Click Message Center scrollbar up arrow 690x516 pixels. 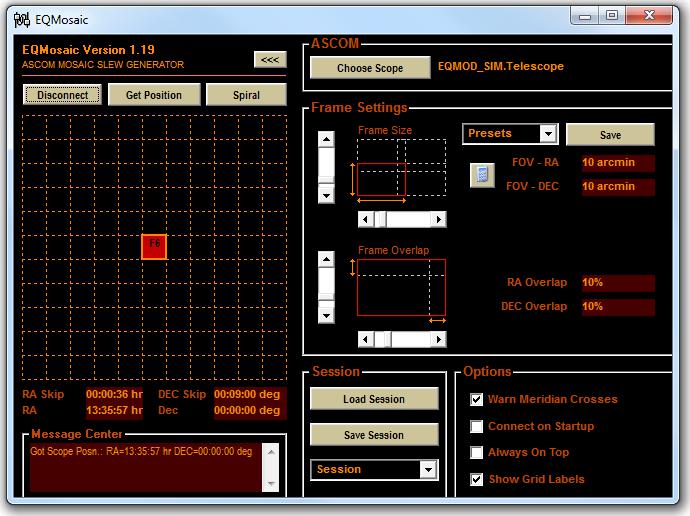tap(271, 452)
